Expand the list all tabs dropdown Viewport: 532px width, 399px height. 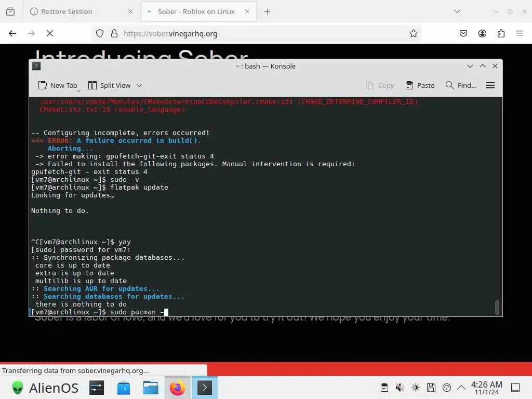coord(457,11)
